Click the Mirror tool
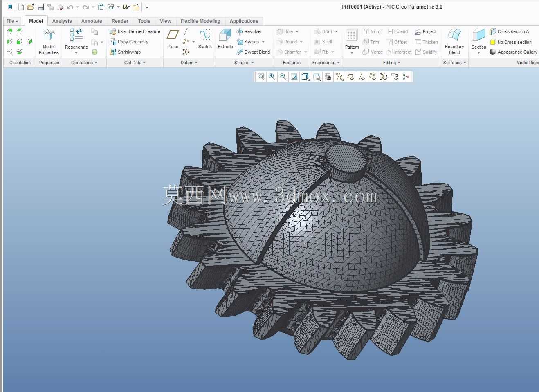The width and height of the screenshot is (539, 392). 373,31
